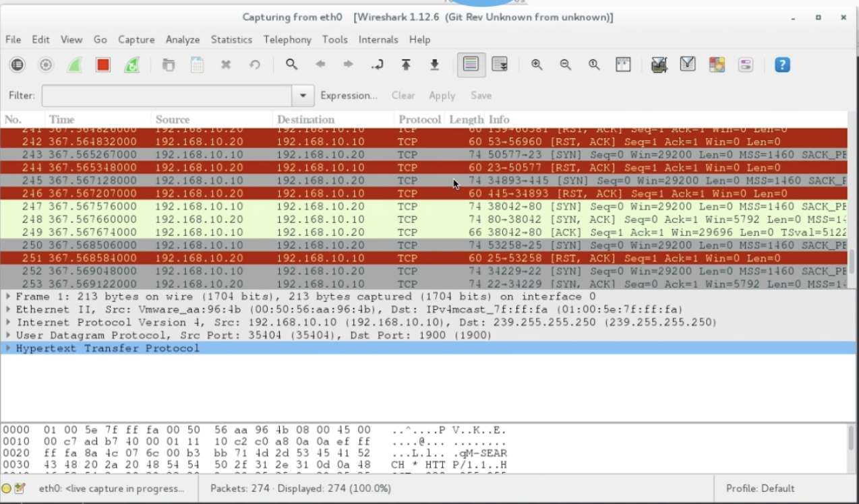The image size is (859, 504).
Task: Close this capture file (X icon)
Action: 226,65
